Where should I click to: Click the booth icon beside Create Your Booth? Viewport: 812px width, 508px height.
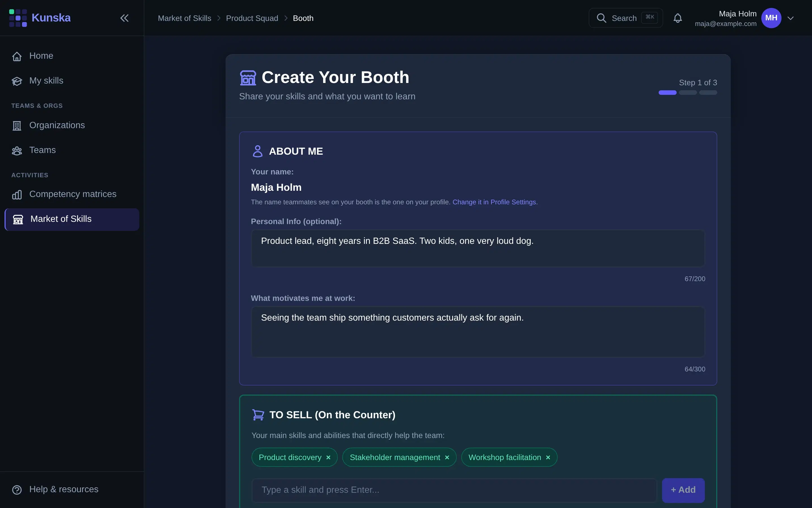click(x=248, y=78)
